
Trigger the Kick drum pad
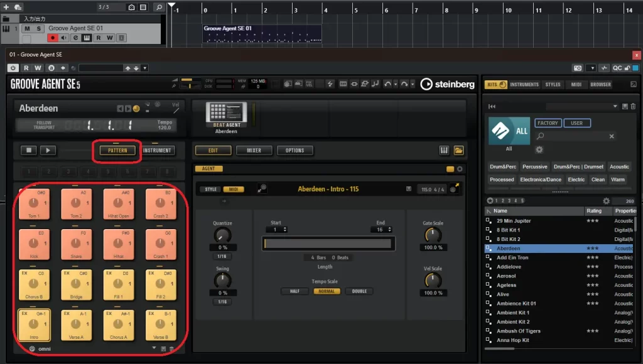tap(35, 245)
